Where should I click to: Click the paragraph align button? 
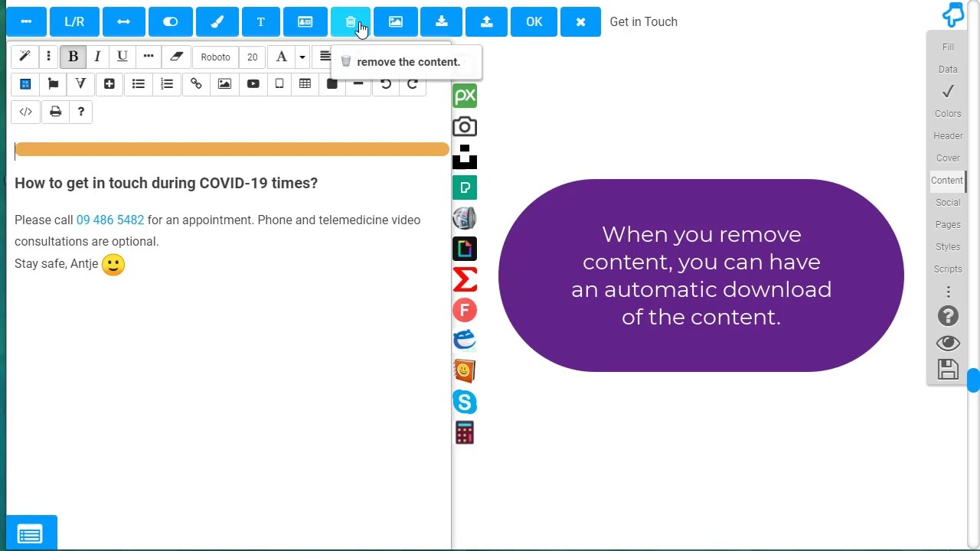(x=325, y=57)
